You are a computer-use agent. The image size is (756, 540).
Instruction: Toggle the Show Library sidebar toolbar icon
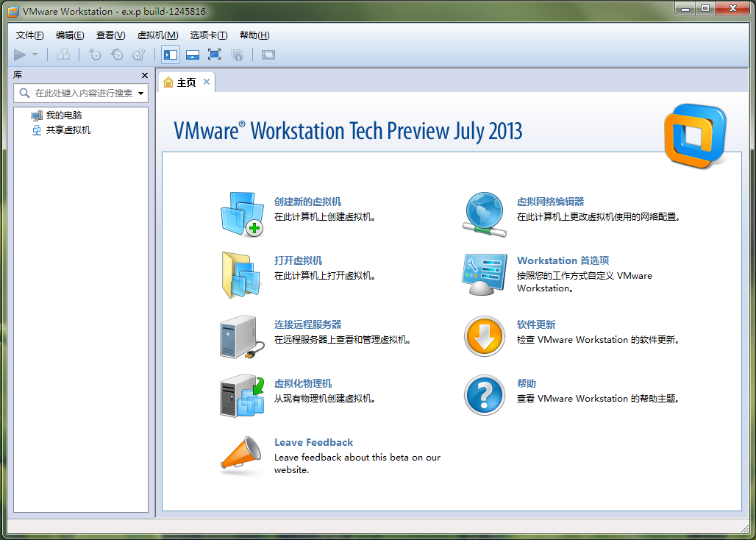click(x=171, y=54)
